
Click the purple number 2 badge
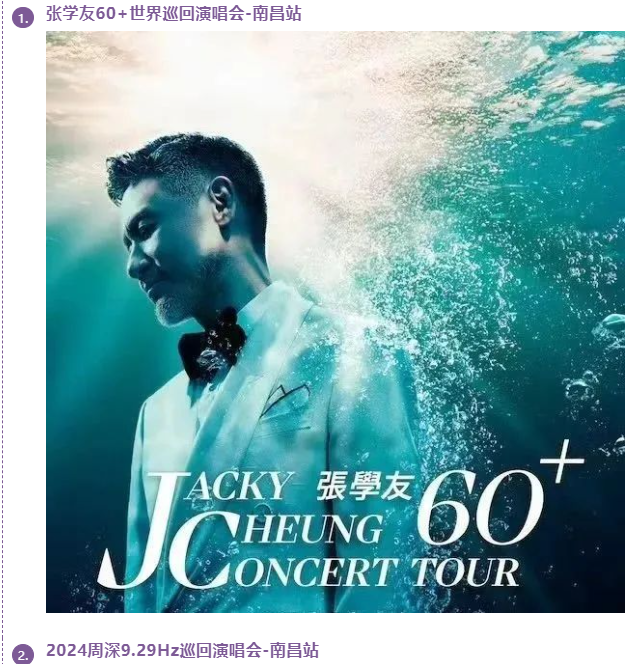23,654
